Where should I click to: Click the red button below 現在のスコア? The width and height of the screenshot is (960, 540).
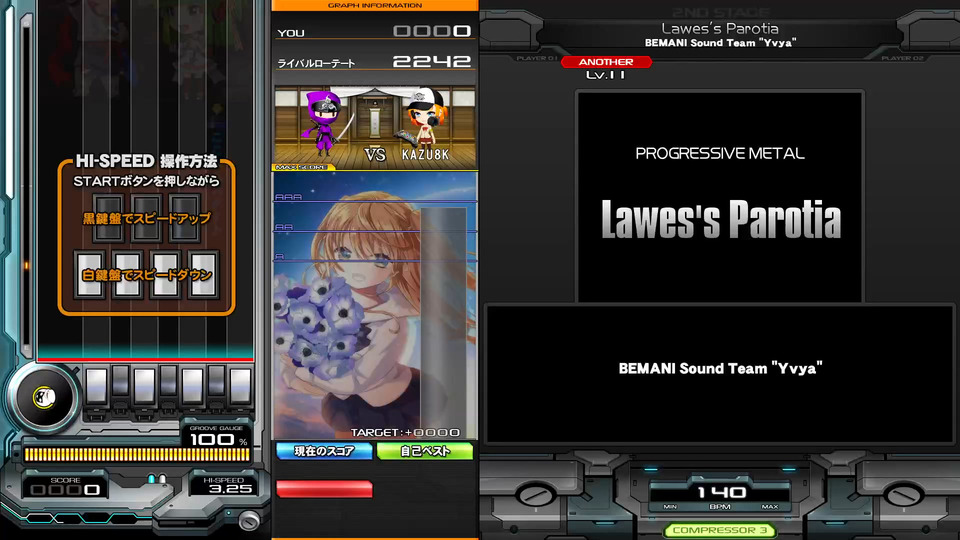(324, 489)
